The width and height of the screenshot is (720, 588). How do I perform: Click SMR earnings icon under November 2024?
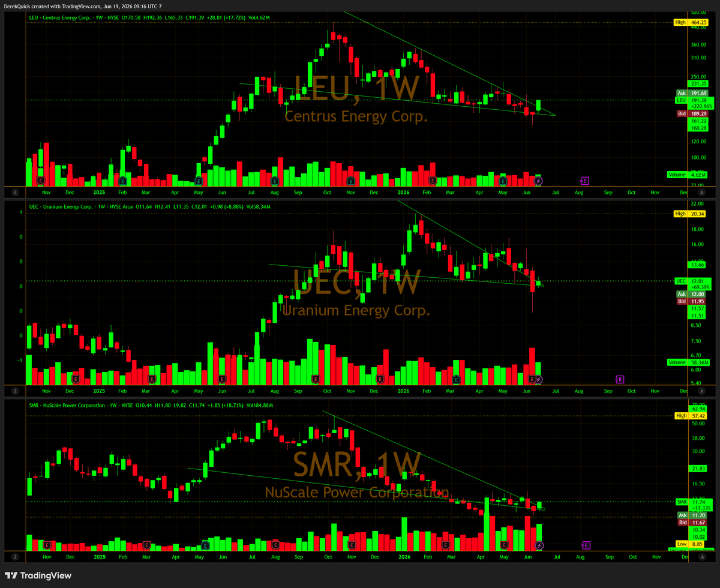pyautogui.click(x=47, y=545)
